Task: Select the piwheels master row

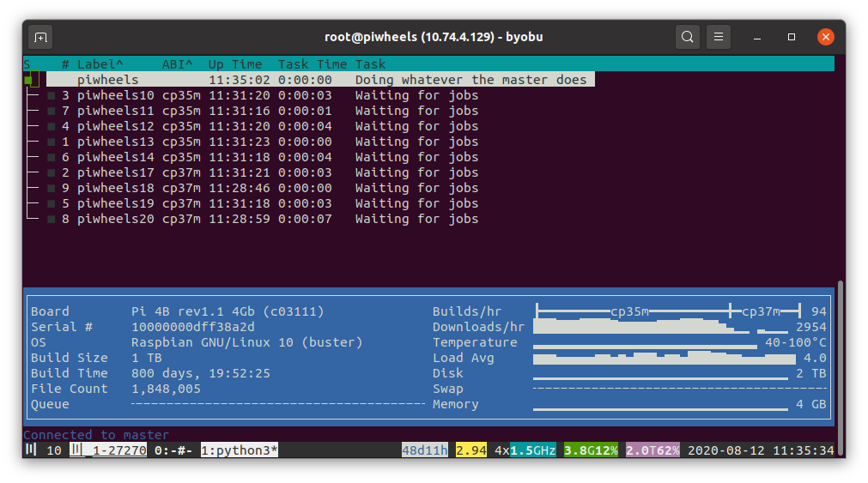Action: click(320, 80)
